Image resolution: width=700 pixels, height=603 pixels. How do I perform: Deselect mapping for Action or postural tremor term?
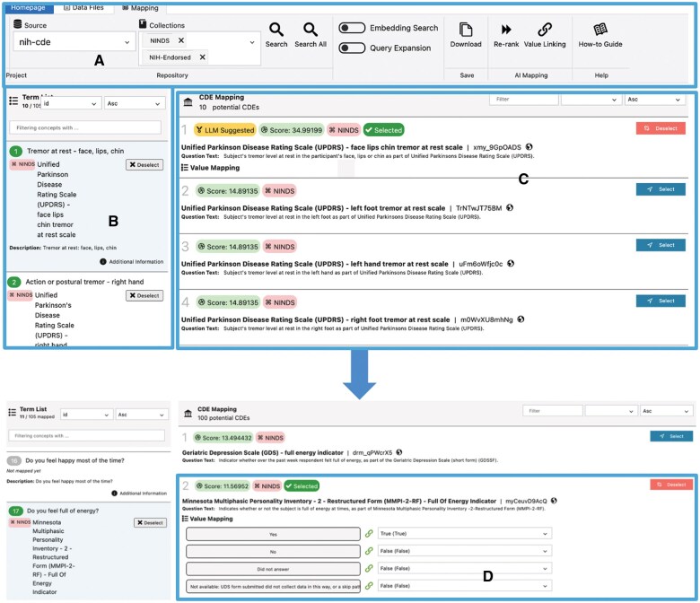click(x=144, y=295)
